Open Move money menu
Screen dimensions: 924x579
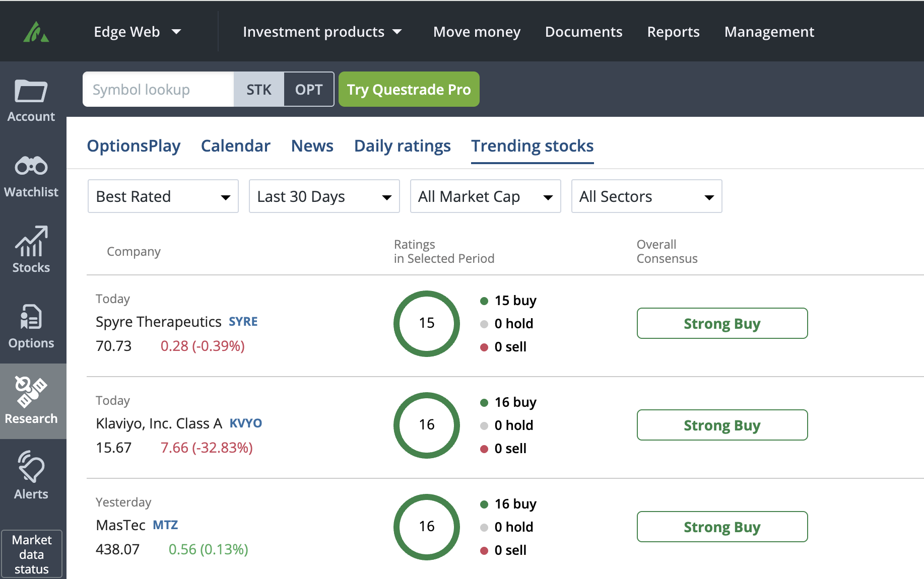point(477,32)
